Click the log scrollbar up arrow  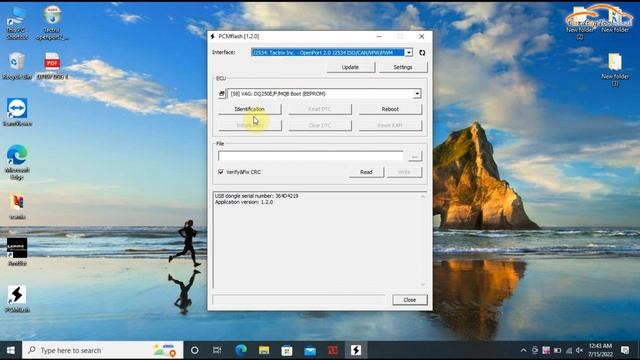click(x=423, y=196)
